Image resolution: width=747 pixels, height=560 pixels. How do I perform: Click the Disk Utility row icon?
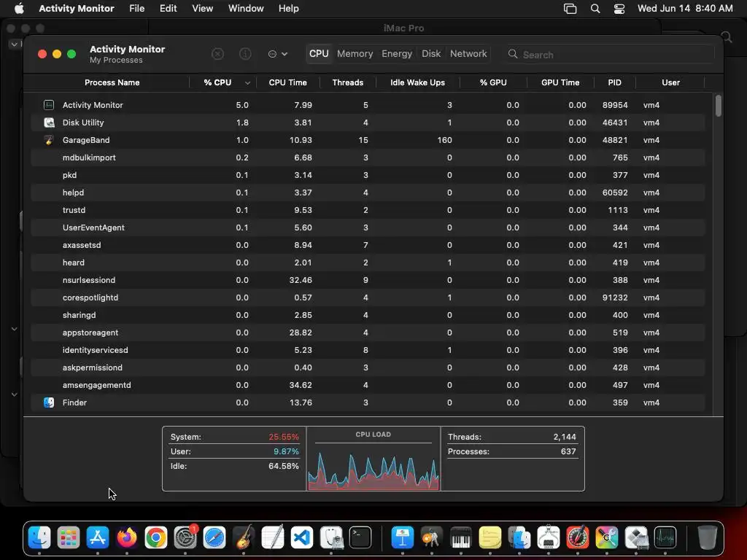49,122
